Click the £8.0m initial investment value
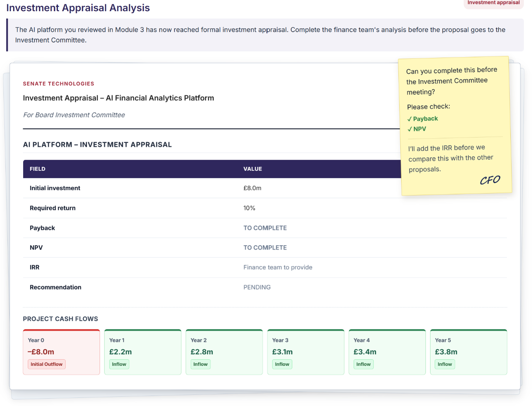Image resolution: width=532 pixels, height=406 pixels. pyautogui.click(x=252, y=188)
